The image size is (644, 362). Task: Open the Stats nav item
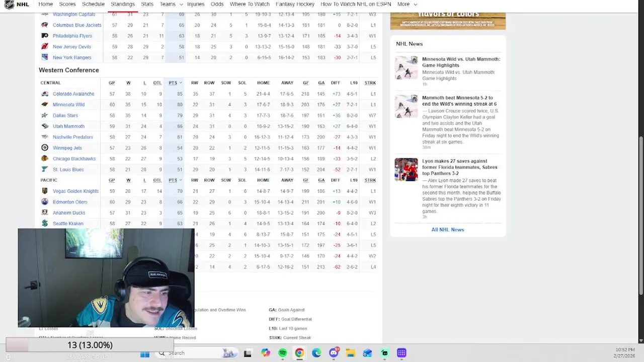[x=147, y=4]
